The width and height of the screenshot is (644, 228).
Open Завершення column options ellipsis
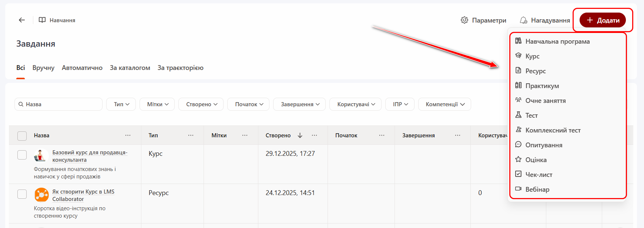pyautogui.click(x=457, y=135)
